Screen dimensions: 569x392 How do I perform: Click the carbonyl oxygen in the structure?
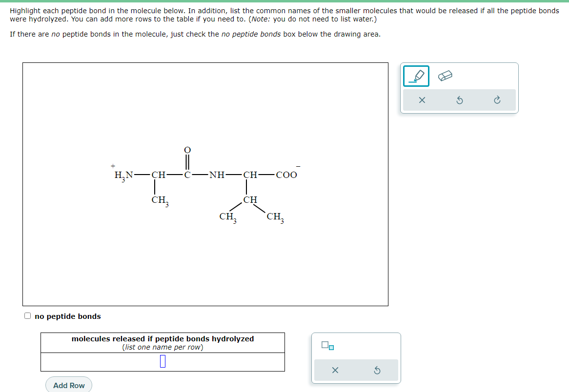187,150
